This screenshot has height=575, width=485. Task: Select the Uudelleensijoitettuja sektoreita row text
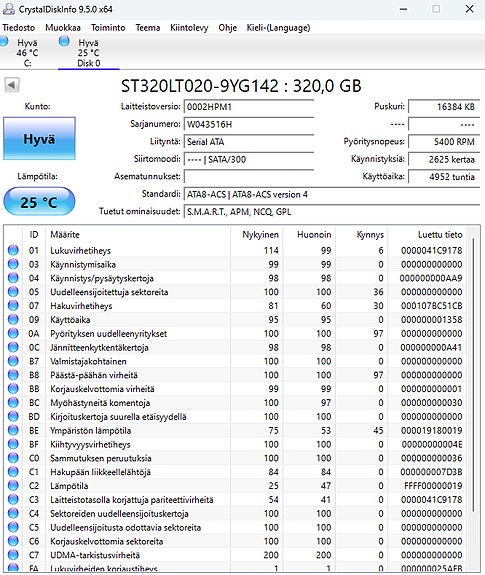[109, 292]
